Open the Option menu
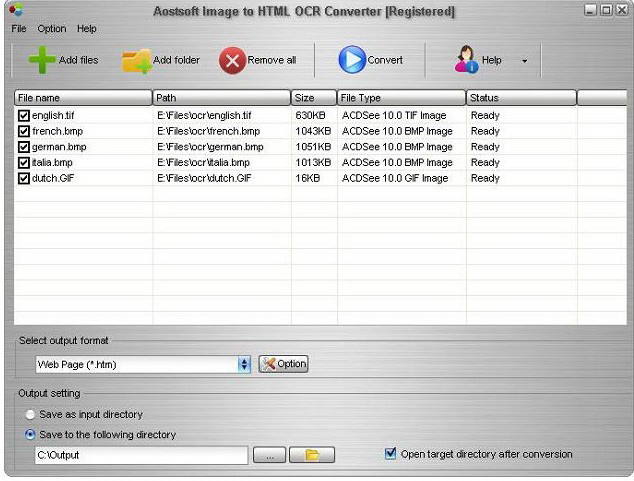The width and height of the screenshot is (634, 481). click(x=52, y=29)
